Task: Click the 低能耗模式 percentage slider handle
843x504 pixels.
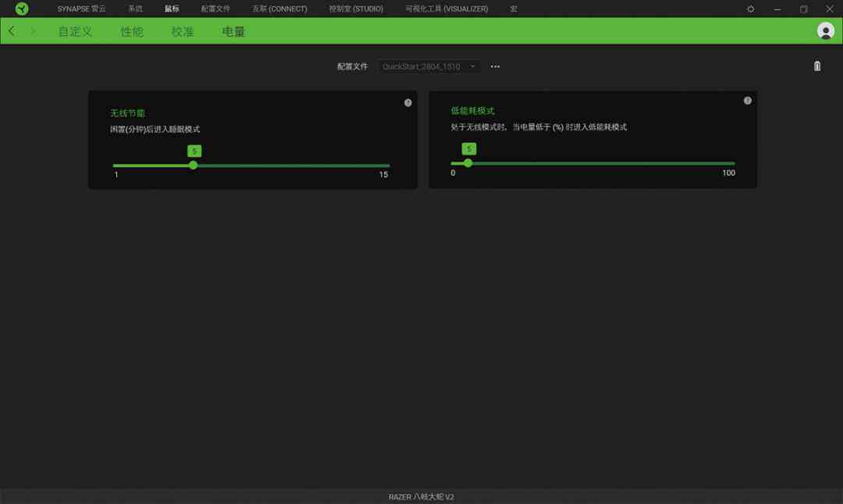Action: click(468, 163)
